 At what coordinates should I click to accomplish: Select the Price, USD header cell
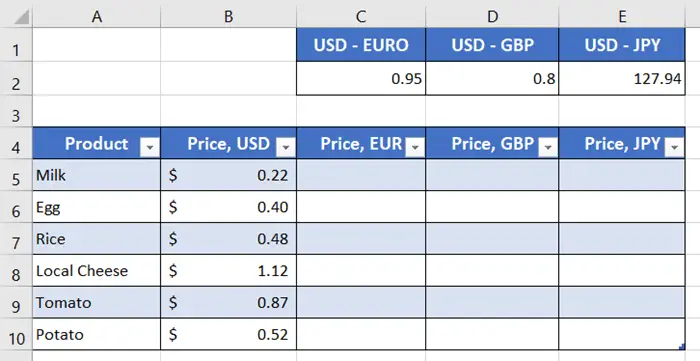click(x=229, y=143)
